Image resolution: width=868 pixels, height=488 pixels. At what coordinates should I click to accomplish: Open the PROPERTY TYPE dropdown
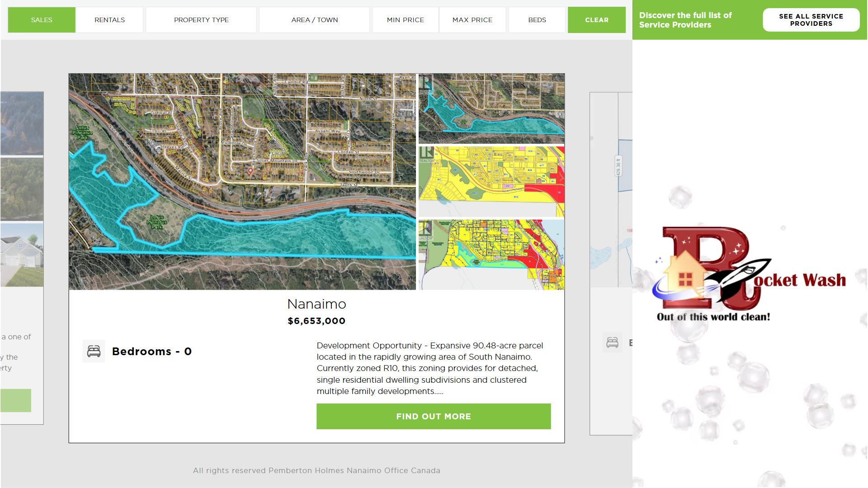pos(201,20)
